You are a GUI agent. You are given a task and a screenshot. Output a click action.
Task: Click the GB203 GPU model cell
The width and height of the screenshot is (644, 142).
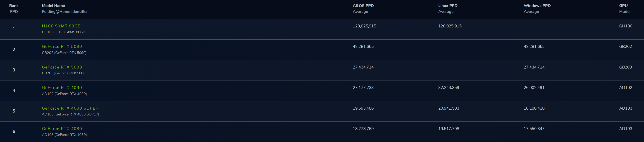pos(625,67)
